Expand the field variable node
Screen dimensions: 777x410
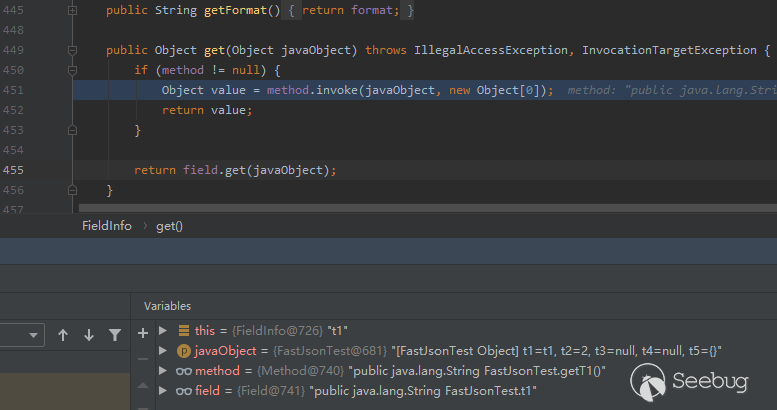coord(164,391)
